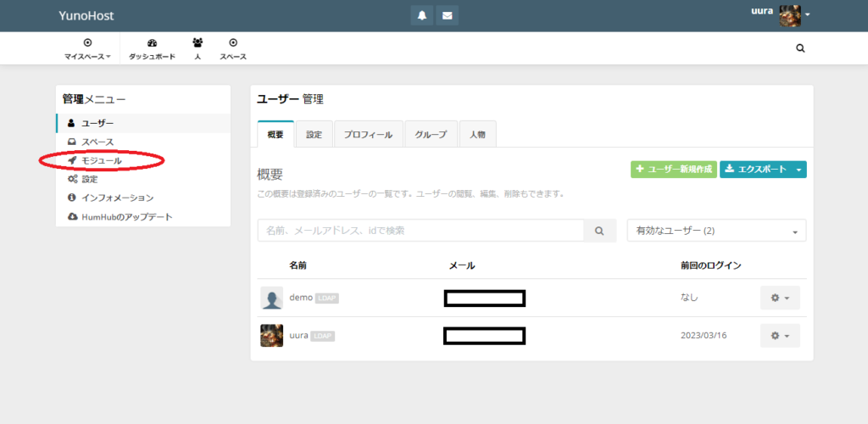Open インフォメーション in admin menu
Image resolution: width=868 pixels, height=424 pixels.
click(143, 198)
